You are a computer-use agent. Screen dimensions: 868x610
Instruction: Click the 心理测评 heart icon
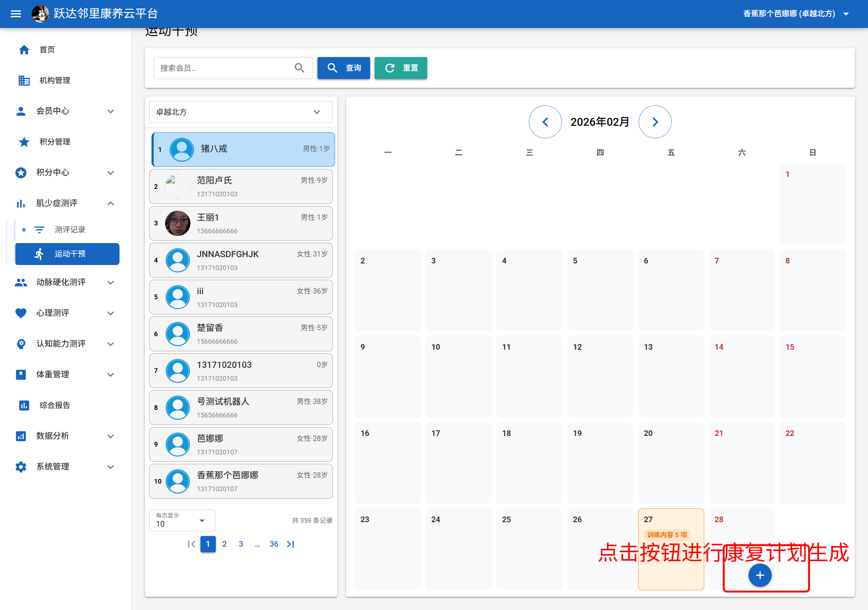click(21, 313)
